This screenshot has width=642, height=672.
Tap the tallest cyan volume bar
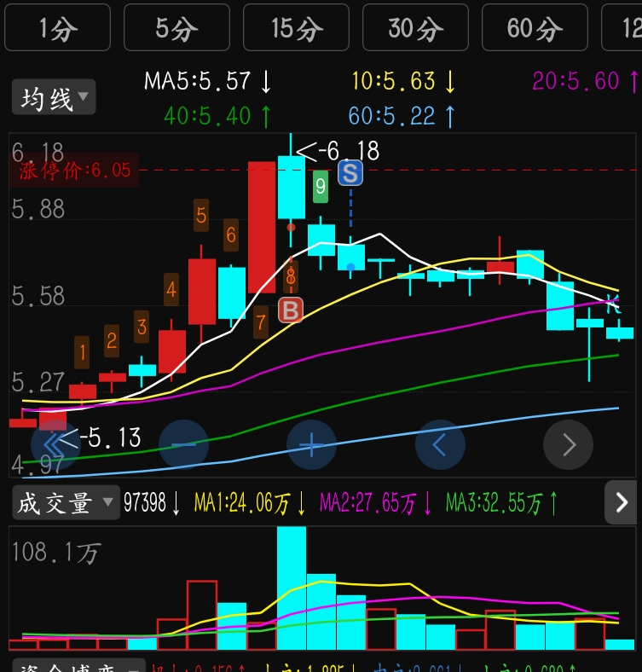click(292, 588)
